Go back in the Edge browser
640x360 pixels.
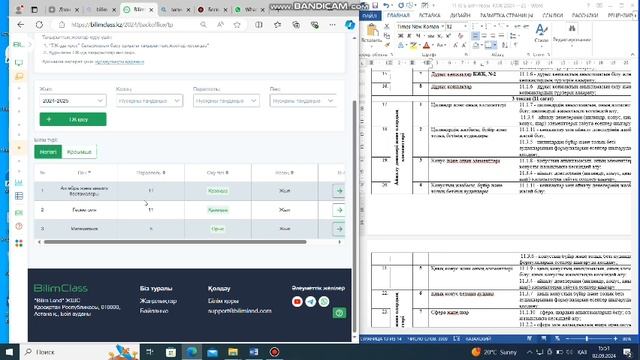coord(20,25)
